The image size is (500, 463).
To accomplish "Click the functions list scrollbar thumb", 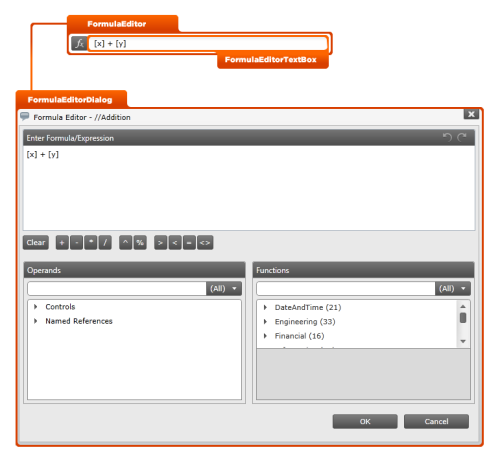I will 463,318.
